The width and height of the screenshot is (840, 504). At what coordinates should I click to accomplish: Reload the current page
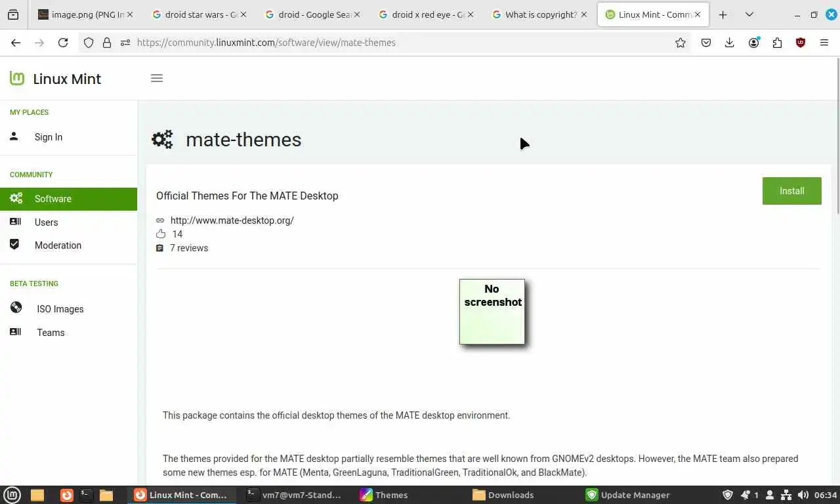coord(63,43)
